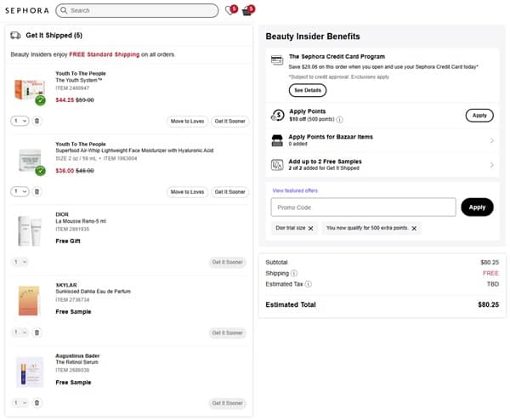Click 'Subtotal' label
The image size is (510, 420).
(276, 262)
